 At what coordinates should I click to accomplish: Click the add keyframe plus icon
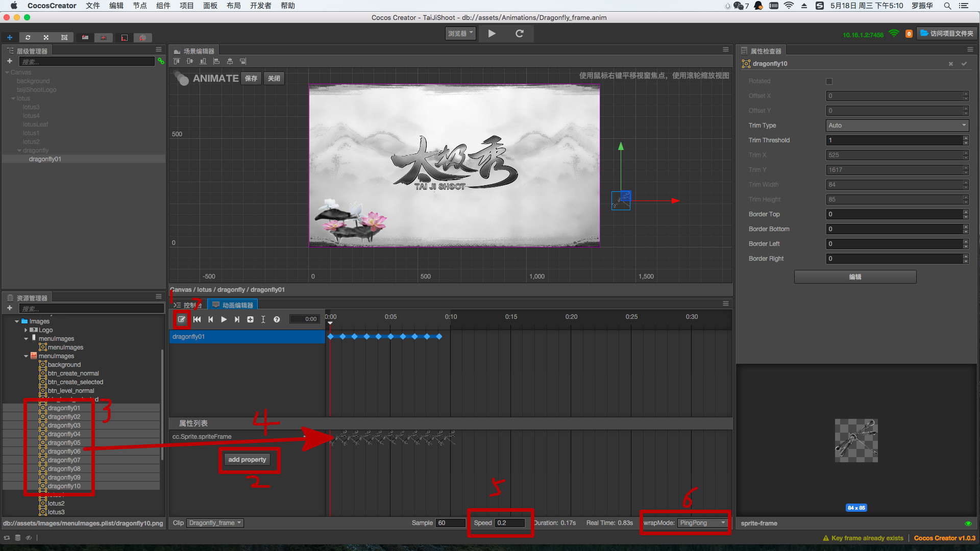(x=250, y=319)
